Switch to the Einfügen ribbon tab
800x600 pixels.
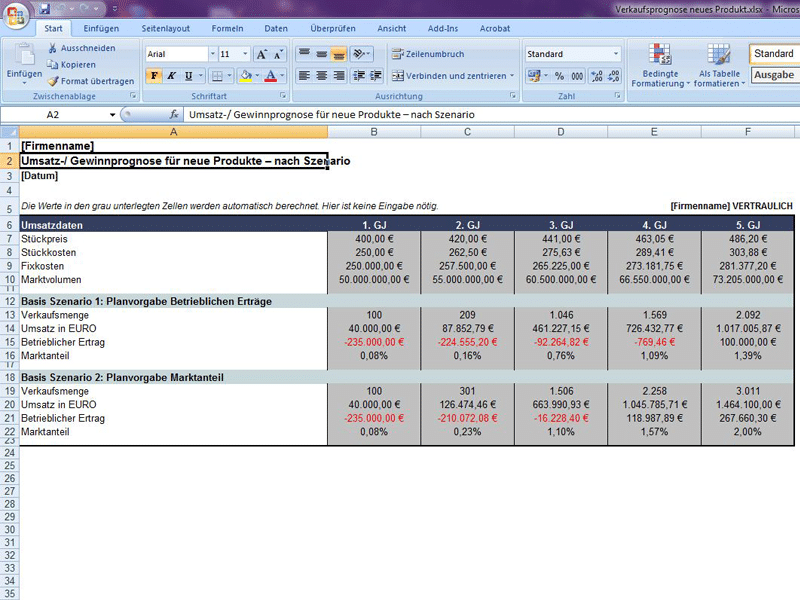click(x=101, y=29)
